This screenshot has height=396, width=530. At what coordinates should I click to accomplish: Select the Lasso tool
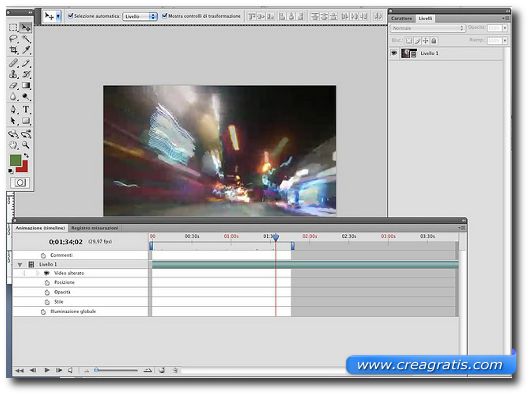pyautogui.click(x=13, y=39)
